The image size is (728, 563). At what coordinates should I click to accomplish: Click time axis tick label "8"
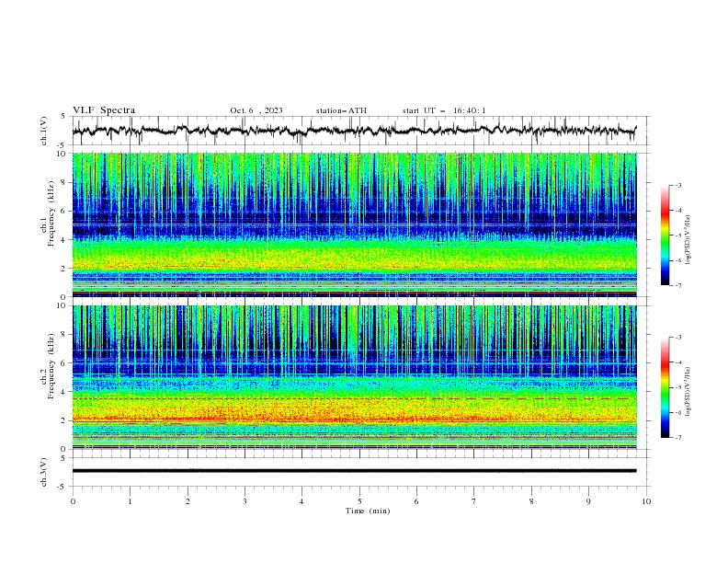tap(531, 501)
